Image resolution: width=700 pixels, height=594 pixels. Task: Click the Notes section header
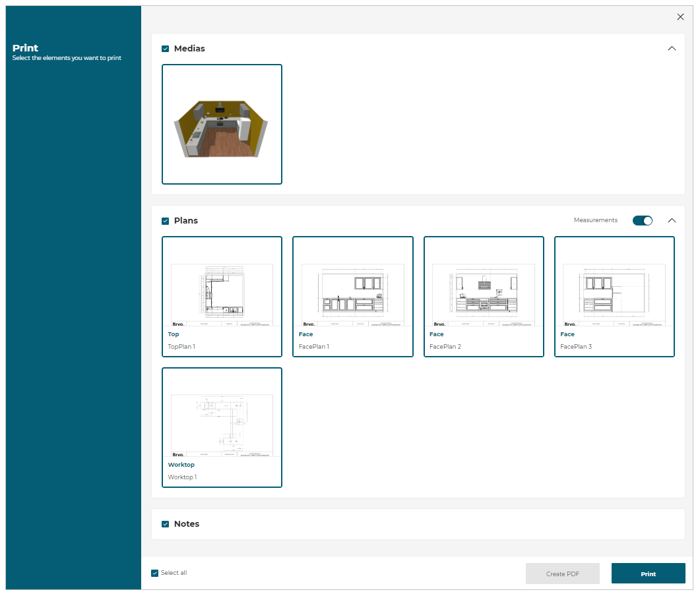(x=187, y=524)
